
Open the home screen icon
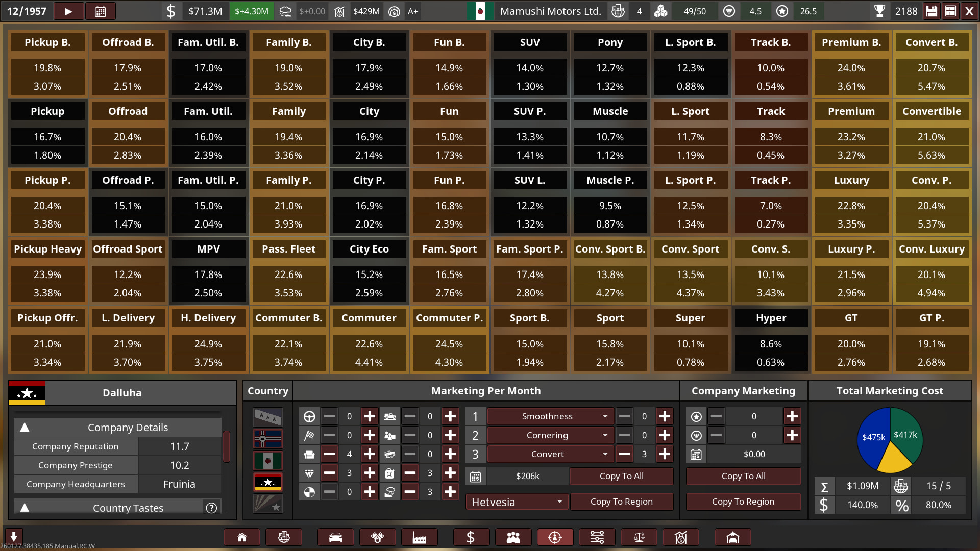242,537
